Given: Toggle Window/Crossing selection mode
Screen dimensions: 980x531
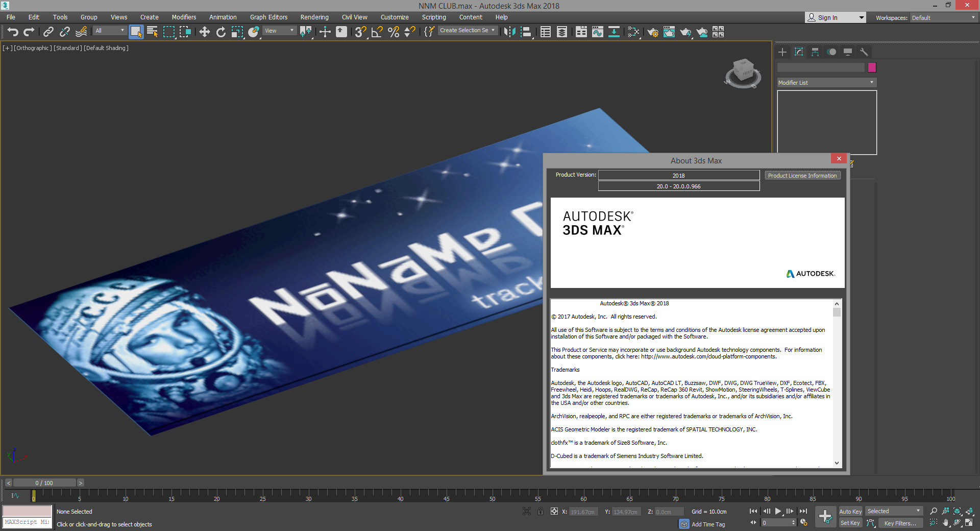Looking at the screenshot, I should tap(185, 32).
